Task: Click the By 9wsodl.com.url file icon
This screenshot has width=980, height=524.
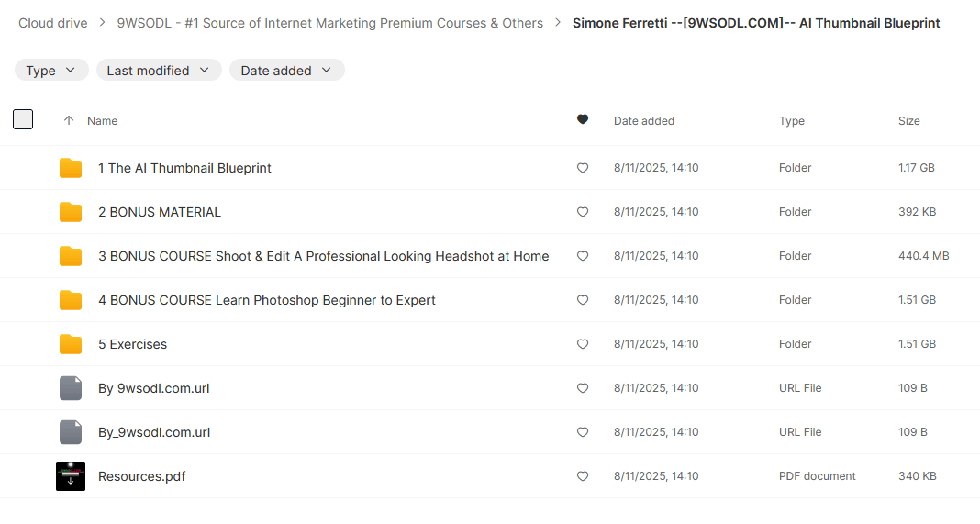Action: (71, 388)
